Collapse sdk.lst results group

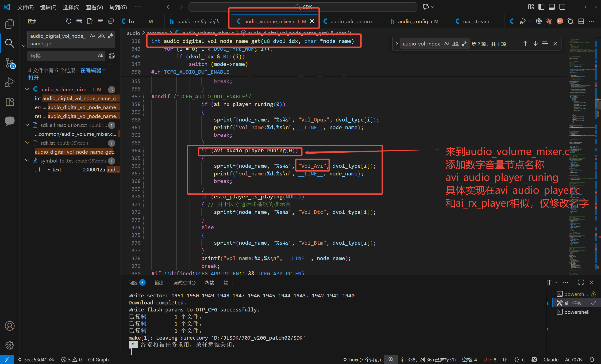[x=27, y=143]
